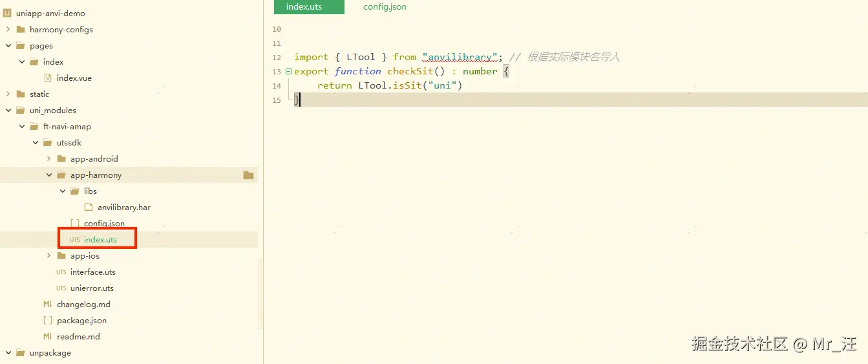The image size is (868, 364).
Task: Collapse the app-harmony folder chevron
Action: 49,175
